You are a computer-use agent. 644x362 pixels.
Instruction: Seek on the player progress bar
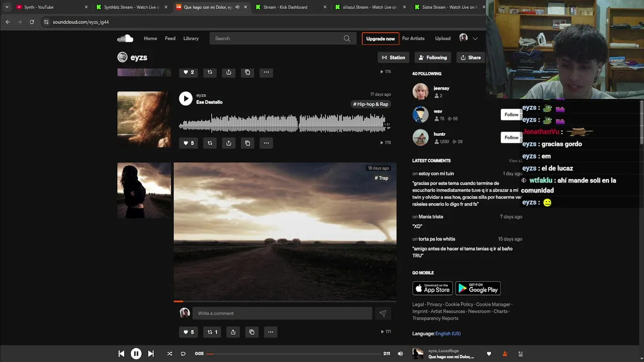pyautogui.click(x=293, y=353)
